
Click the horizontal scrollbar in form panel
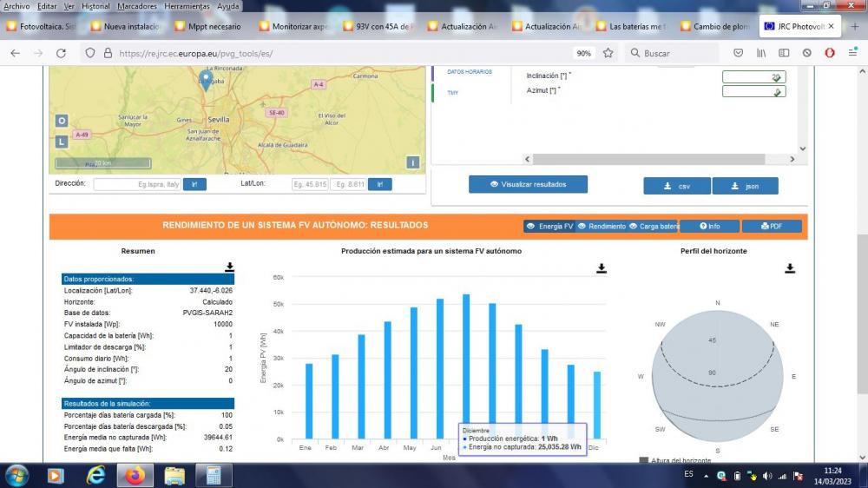[648, 159]
